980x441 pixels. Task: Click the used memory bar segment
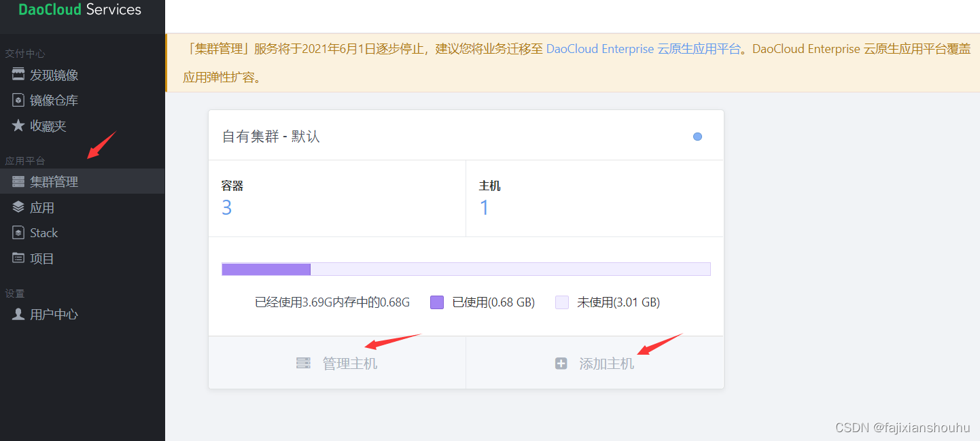tap(266, 269)
